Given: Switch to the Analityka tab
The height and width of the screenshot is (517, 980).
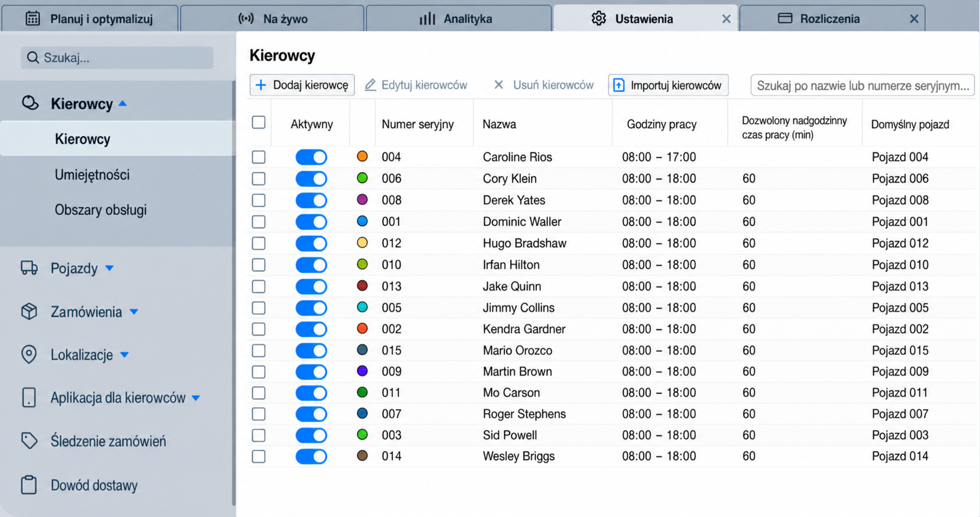Looking at the screenshot, I should tap(458, 18).
